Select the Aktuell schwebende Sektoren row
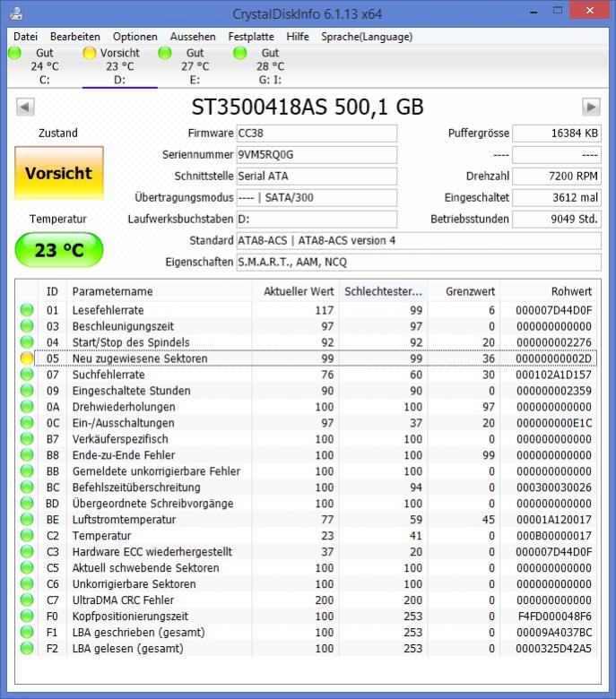Image resolution: width=616 pixels, height=699 pixels. (x=308, y=568)
